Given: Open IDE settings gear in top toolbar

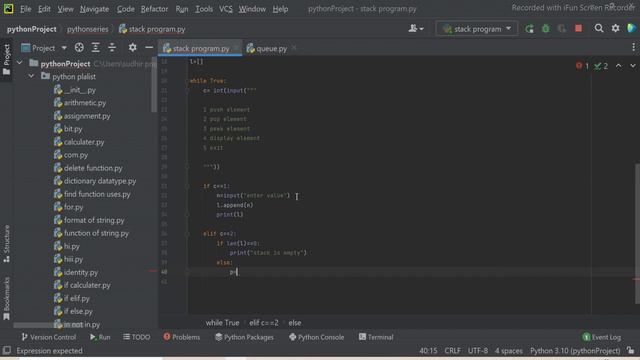Looking at the screenshot, I should tap(616, 28).
